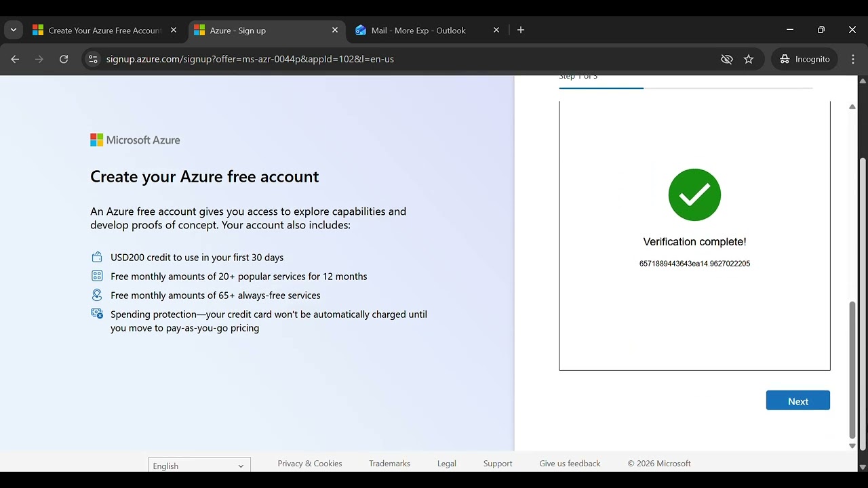
Task: Click the Incognito profile button
Action: point(805,59)
